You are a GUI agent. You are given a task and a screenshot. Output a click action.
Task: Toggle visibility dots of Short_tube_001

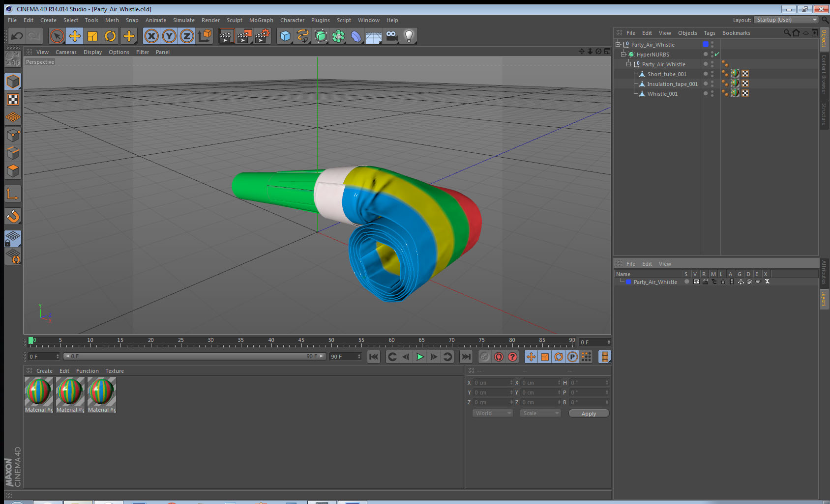(x=712, y=74)
